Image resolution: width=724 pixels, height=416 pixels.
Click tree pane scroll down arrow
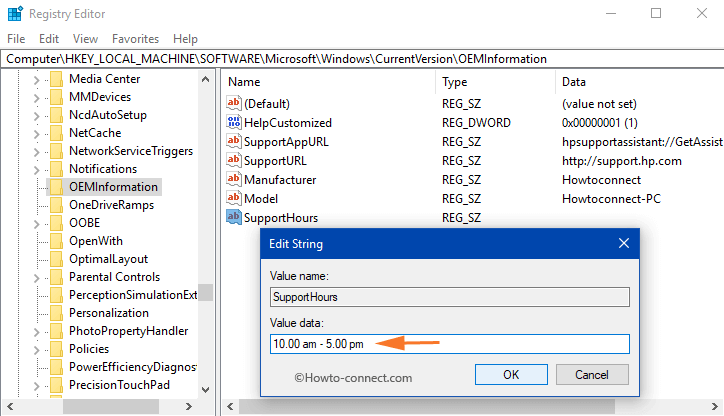point(205,390)
